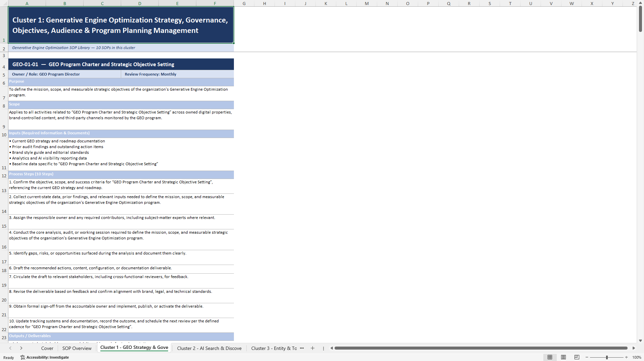Image resolution: width=644 pixels, height=361 pixels.
Task: Open Cluster 2 - AI Search sheet tab
Action: coord(209,348)
